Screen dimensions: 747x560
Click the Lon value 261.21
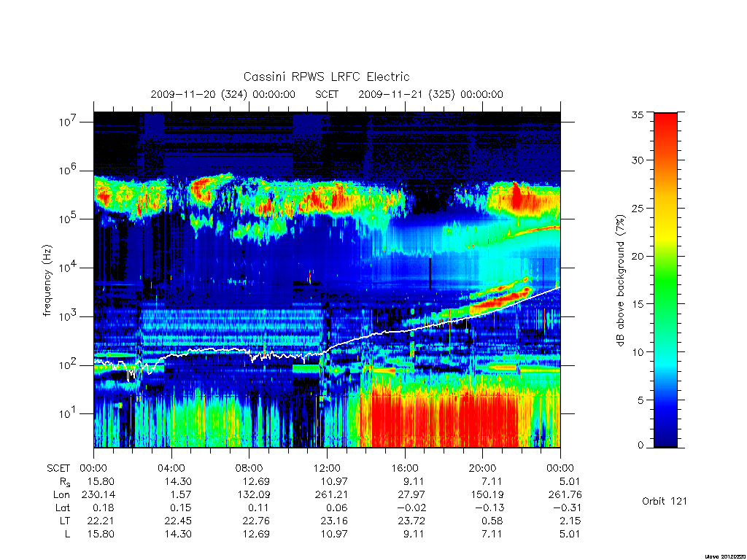pos(331,495)
